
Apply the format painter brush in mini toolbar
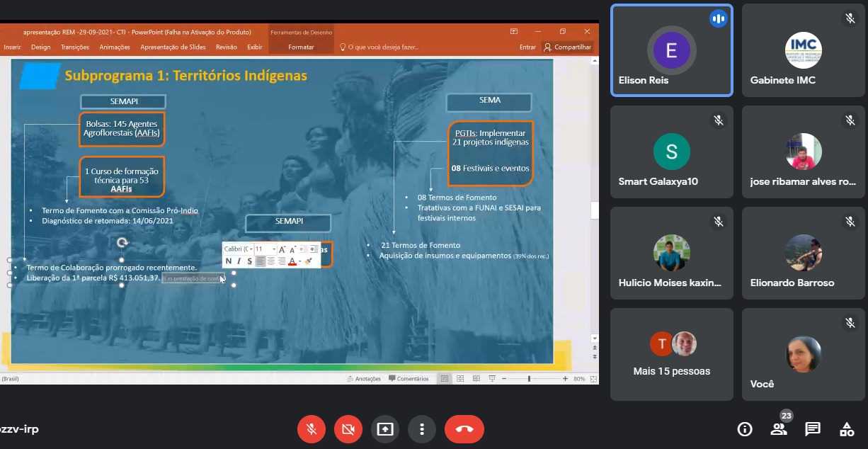point(308,261)
